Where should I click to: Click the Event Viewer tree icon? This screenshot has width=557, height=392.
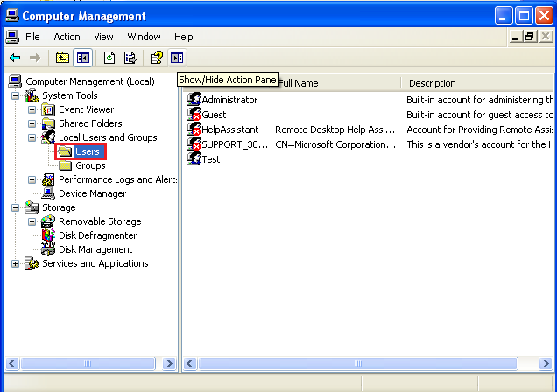click(48, 109)
